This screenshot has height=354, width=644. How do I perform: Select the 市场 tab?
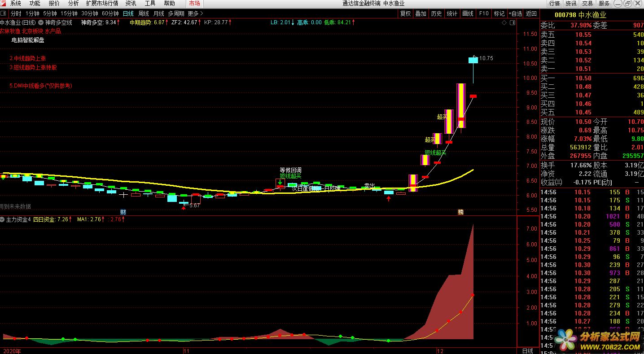[194, 3]
